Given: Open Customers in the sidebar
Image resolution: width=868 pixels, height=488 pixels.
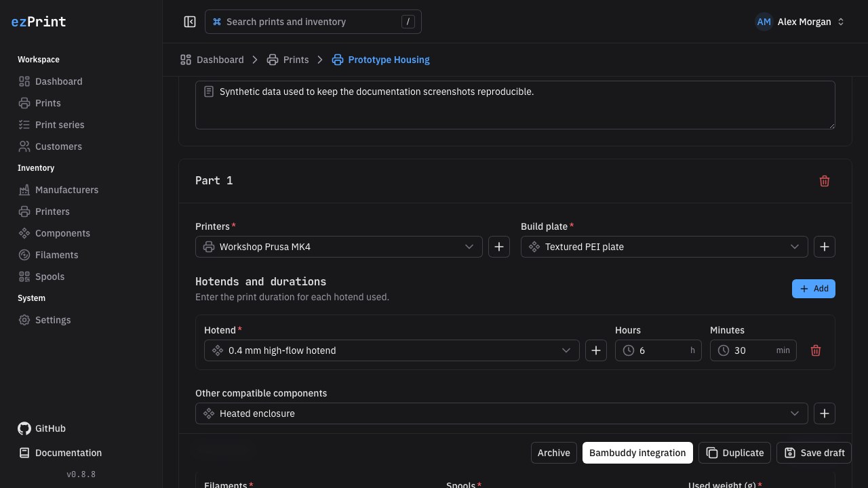Looking at the screenshot, I should coord(81,146).
